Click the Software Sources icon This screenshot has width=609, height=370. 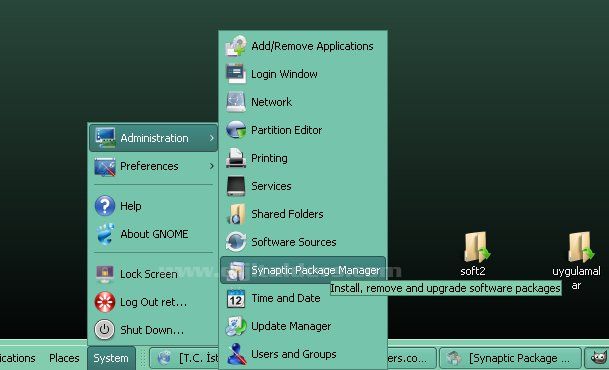236,242
